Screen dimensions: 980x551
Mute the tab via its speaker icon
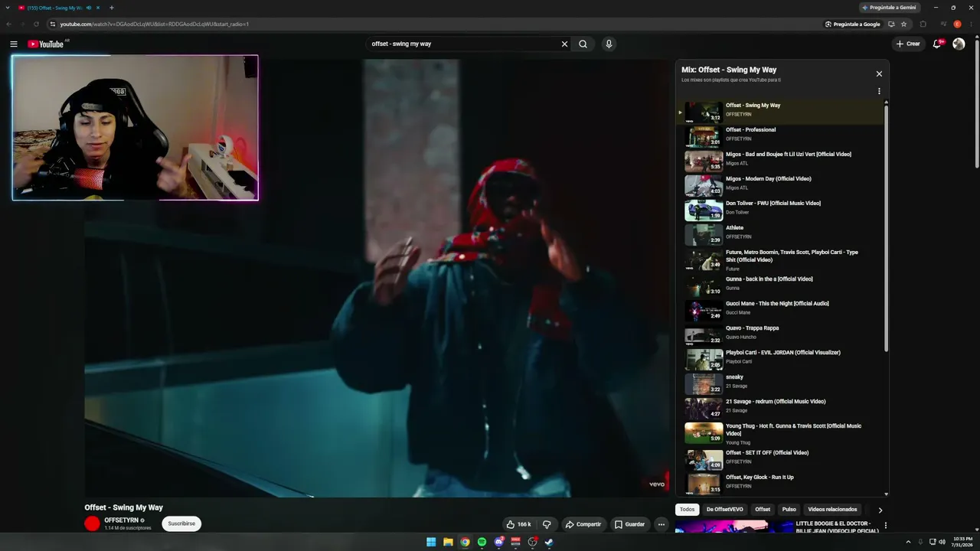point(89,8)
